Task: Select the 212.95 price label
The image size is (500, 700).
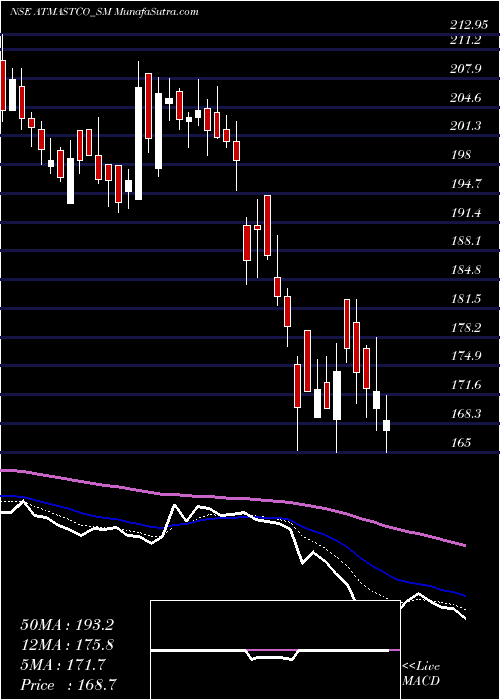Action: coord(471,25)
